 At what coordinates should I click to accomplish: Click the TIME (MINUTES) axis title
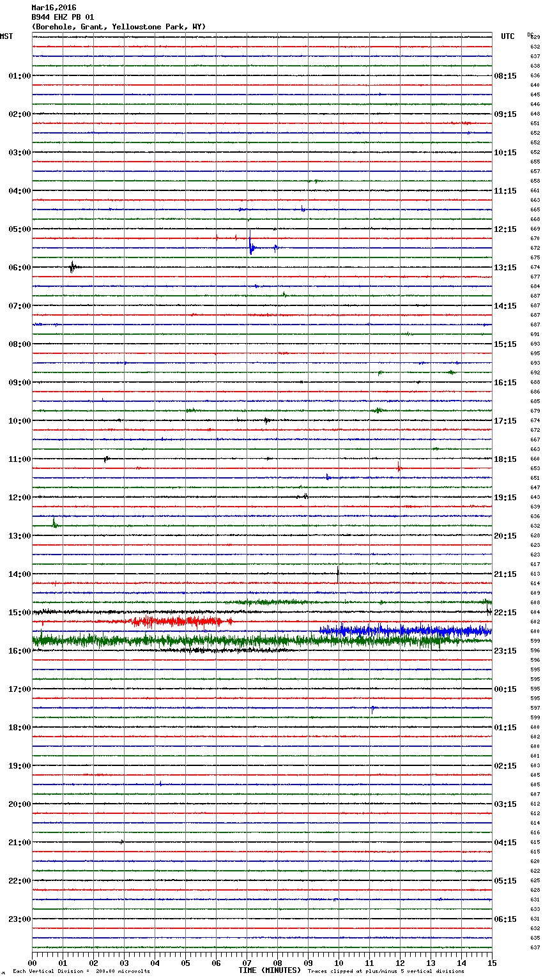[270, 970]
